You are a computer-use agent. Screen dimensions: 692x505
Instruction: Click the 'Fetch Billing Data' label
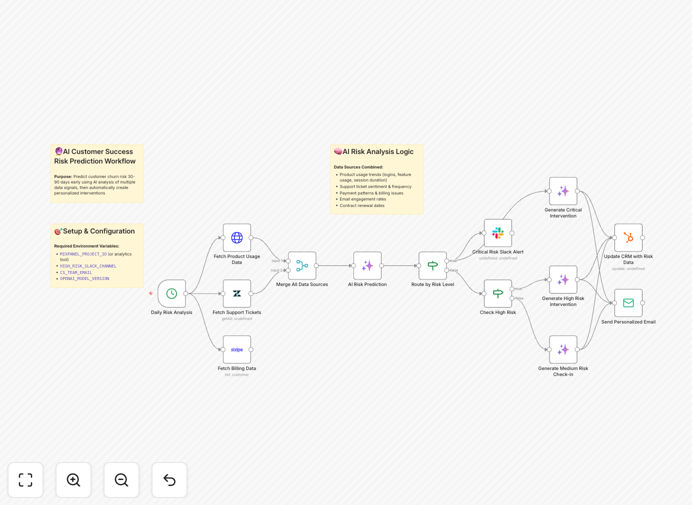[237, 369]
